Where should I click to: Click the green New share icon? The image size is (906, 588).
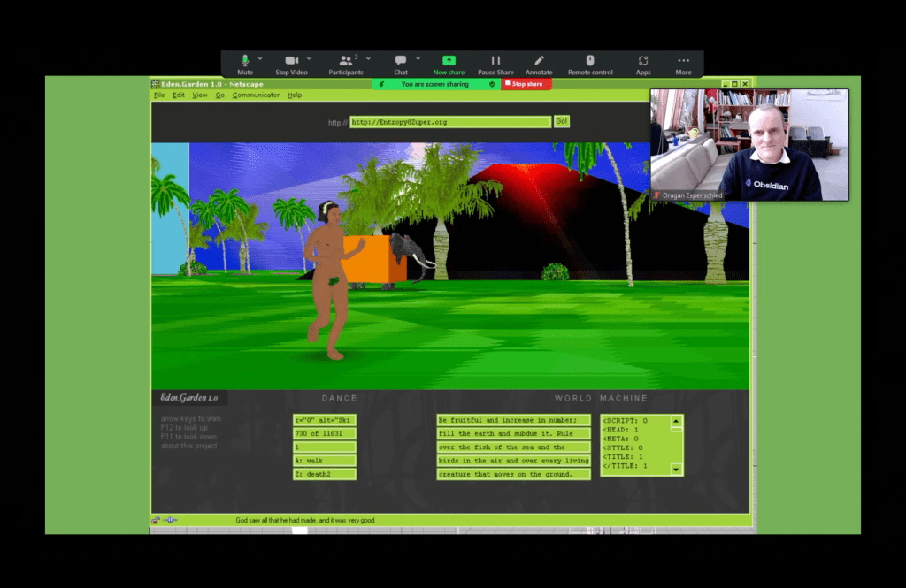pyautogui.click(x=449, y=61)
